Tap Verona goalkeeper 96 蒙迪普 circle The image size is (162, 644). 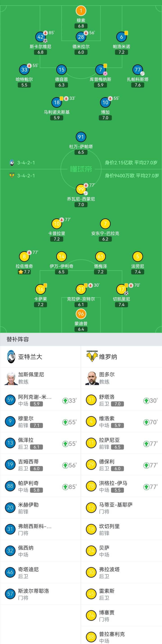point(81,314)
